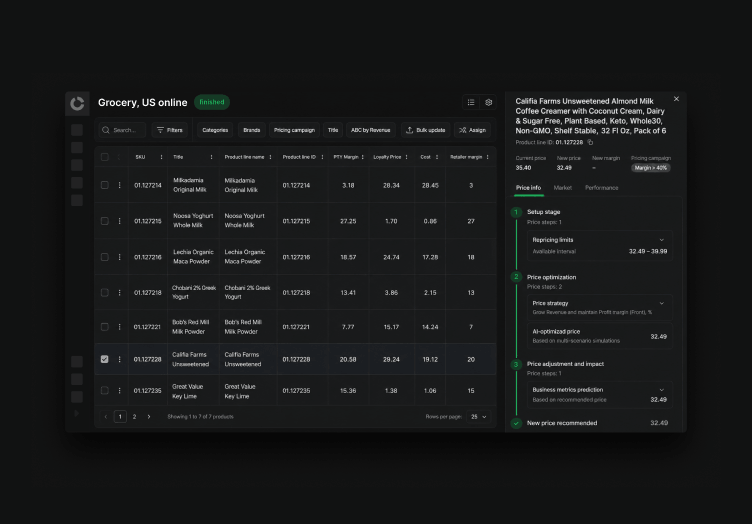Click 'Showing 1 to 7 of 7 products'
The width and height of the screenshot is (752, 524).
click(x=200, y=417)
